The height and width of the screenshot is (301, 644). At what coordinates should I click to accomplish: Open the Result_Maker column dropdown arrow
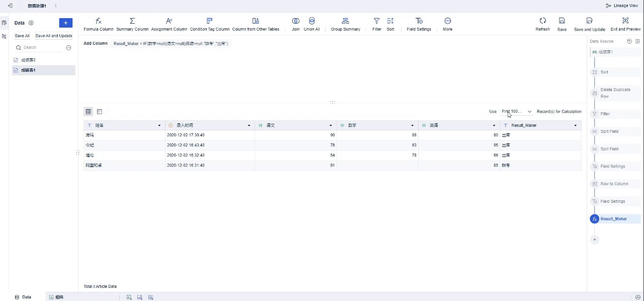coord(576,125)
